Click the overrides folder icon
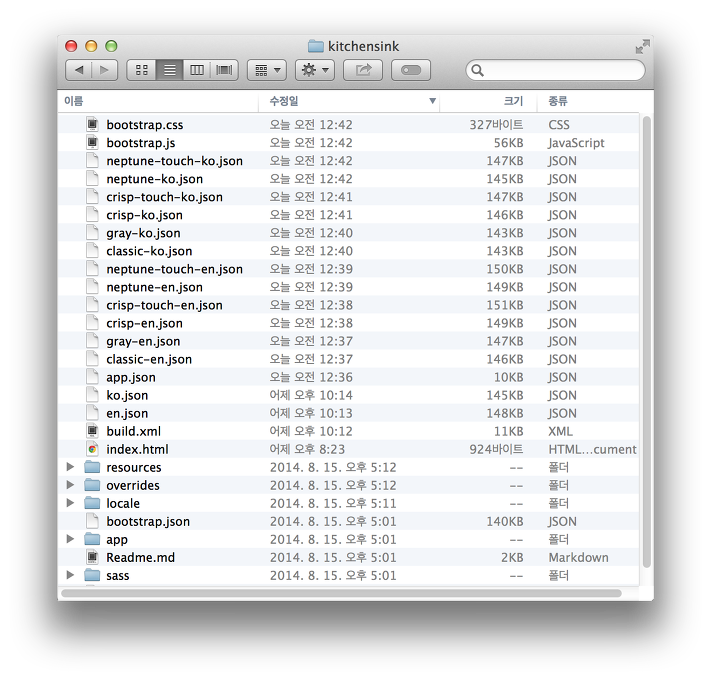Viewport: 711px width, 680px height. coord(92,485)
